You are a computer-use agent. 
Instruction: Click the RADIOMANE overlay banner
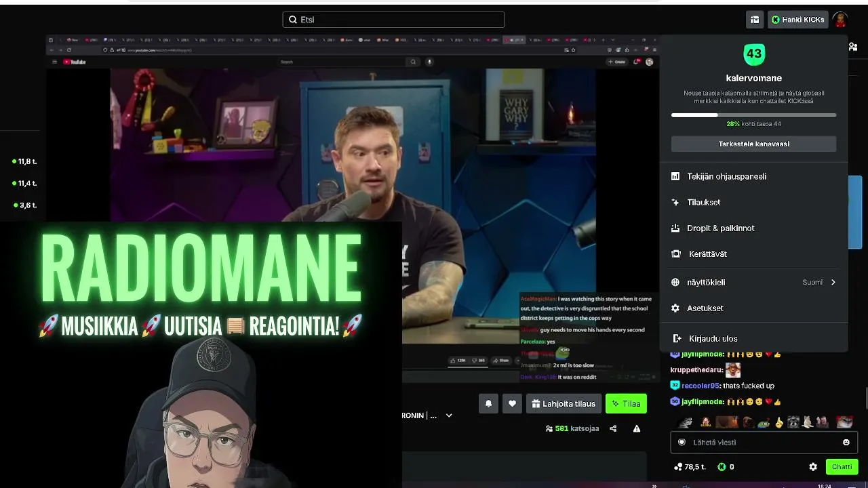tap(201, 354)
